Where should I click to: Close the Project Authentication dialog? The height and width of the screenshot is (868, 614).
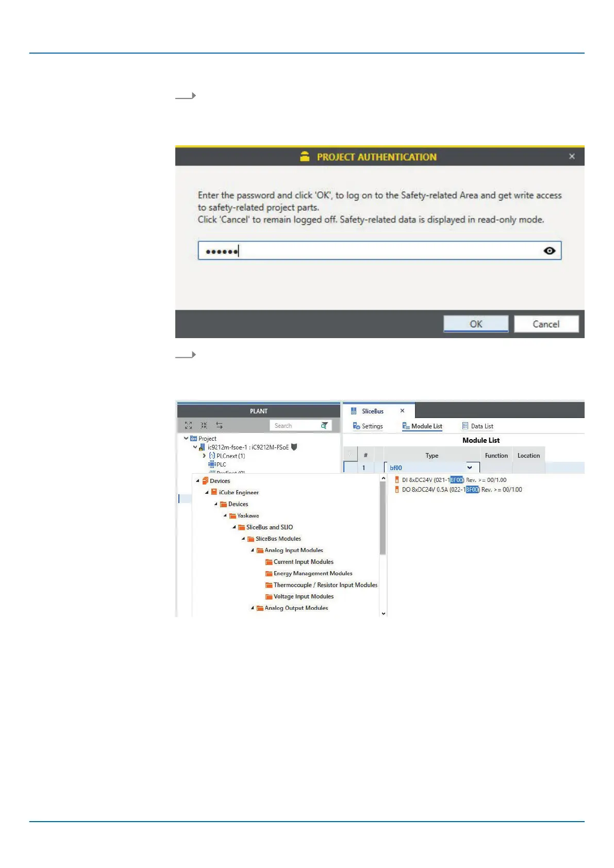click(572, 156)
